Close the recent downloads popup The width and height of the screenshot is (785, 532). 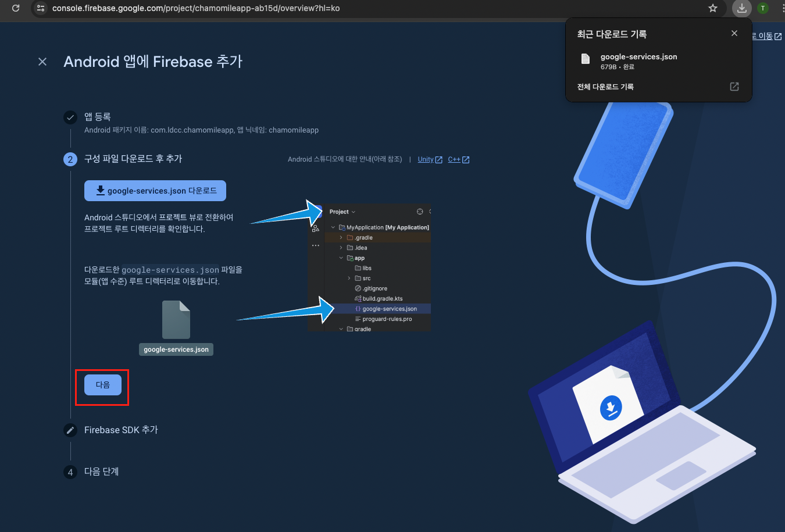734,34
